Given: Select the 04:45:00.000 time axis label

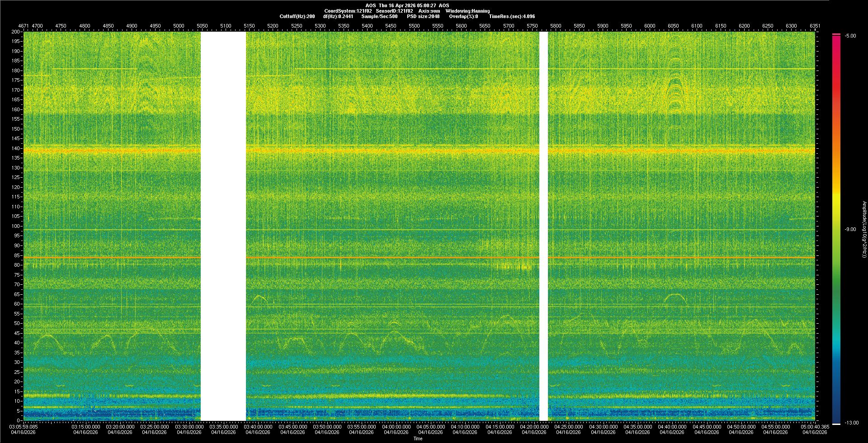Looking at the screenshot, I should click(707, 427).
